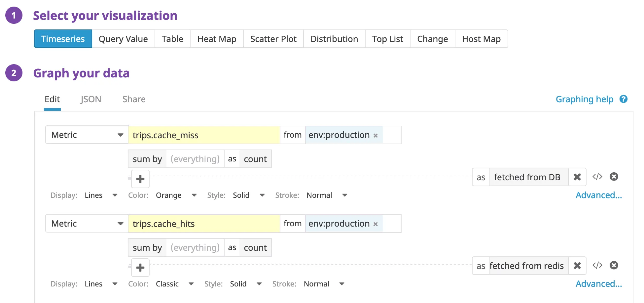This screenshot has width=644, height=303.
Task: Set group-by (everything) for trips.cache_miss
Action: pos(195,159)
